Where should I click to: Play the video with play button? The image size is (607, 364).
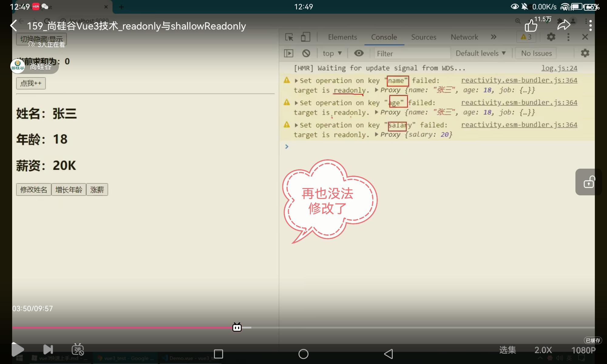pyautogui.click(x=18, y=349)
